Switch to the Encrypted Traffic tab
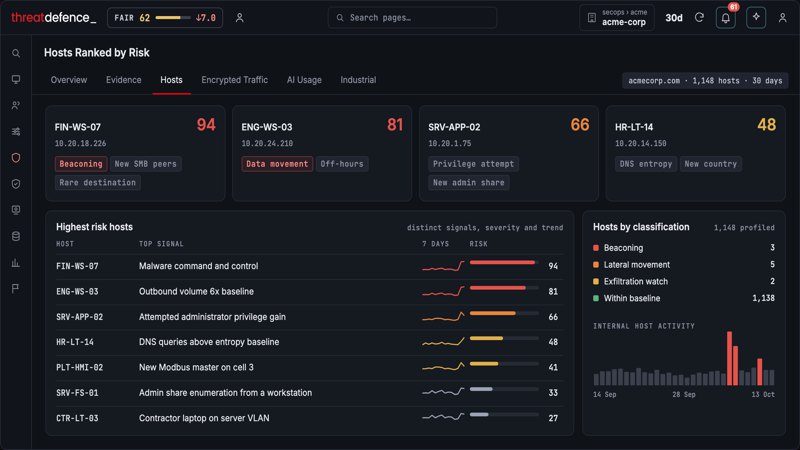 click(234, 80)
